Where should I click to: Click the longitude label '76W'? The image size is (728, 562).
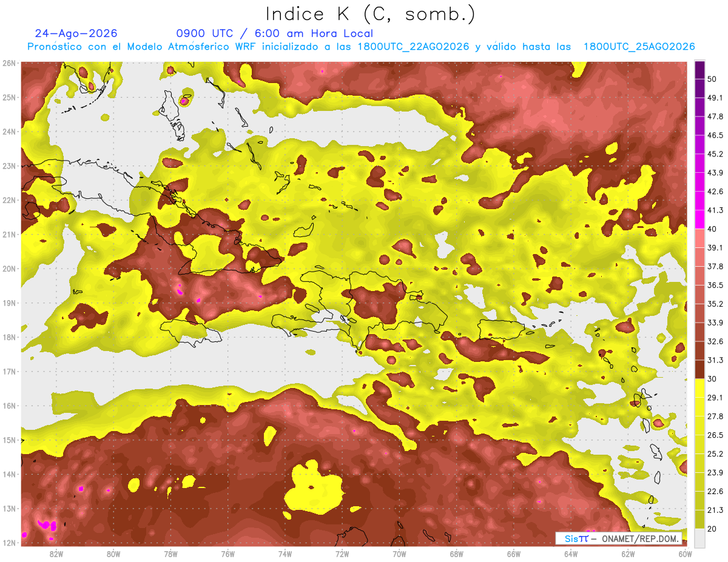(227, 554)
